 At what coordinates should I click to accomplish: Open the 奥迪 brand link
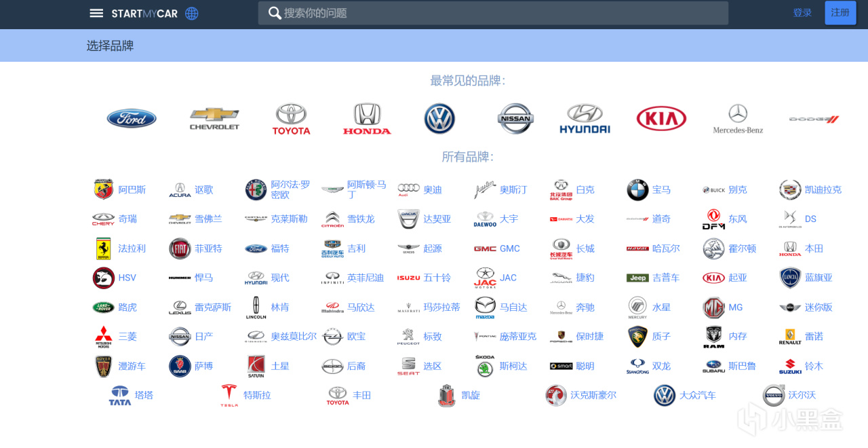[433, 190]
